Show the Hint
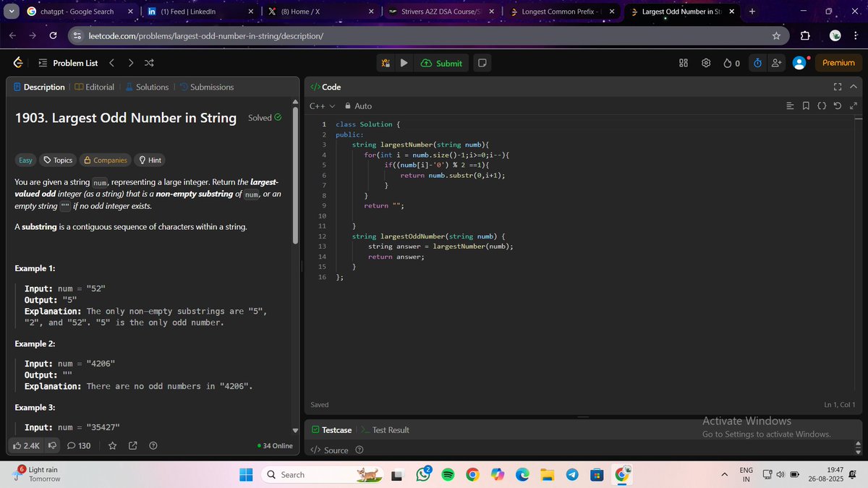This screenshot has height=488, width=868. pyautogui.click(x=150, y=160)
